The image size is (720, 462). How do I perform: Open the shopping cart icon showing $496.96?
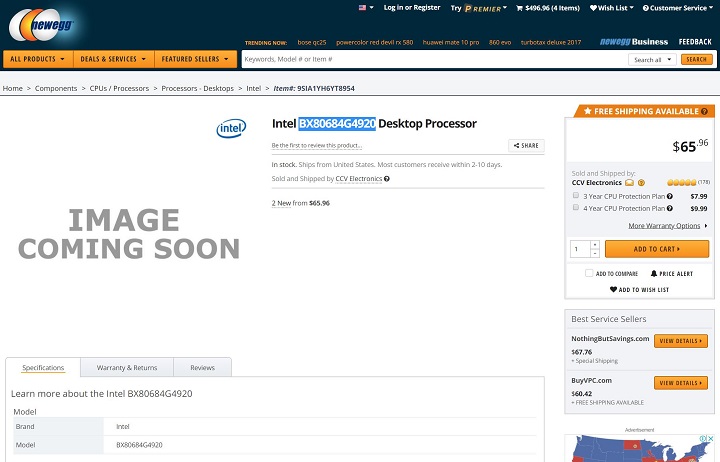519,8
